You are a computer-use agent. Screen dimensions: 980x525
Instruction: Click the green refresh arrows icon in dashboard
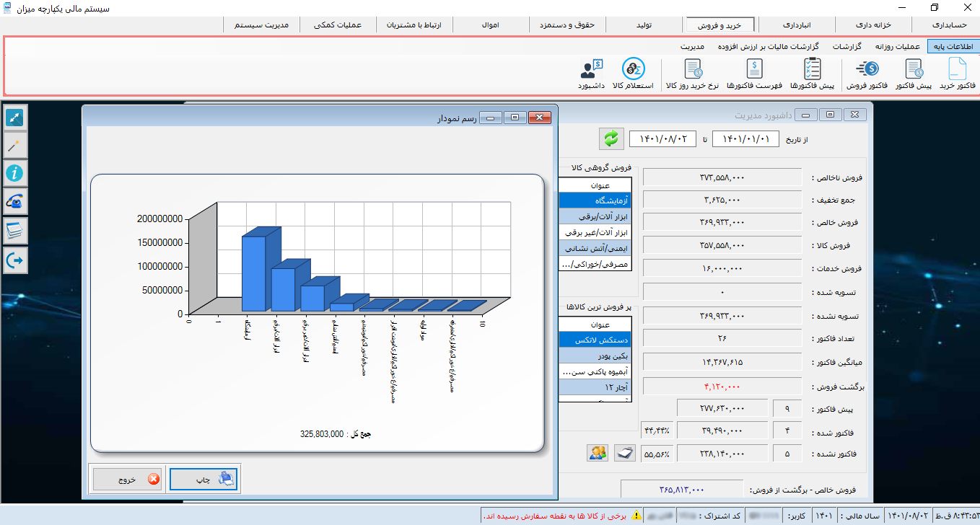tap(611, 138)
